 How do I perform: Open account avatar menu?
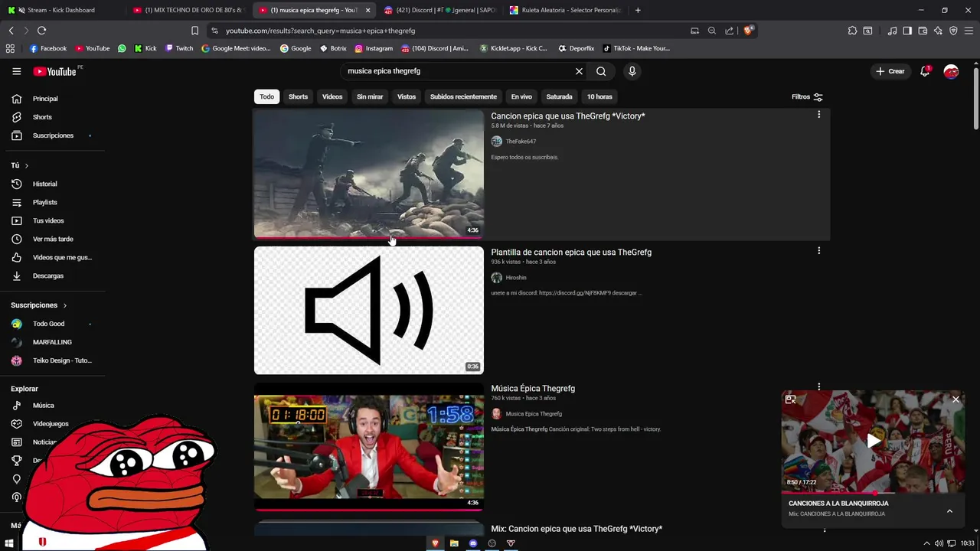(x=951, y=71)
